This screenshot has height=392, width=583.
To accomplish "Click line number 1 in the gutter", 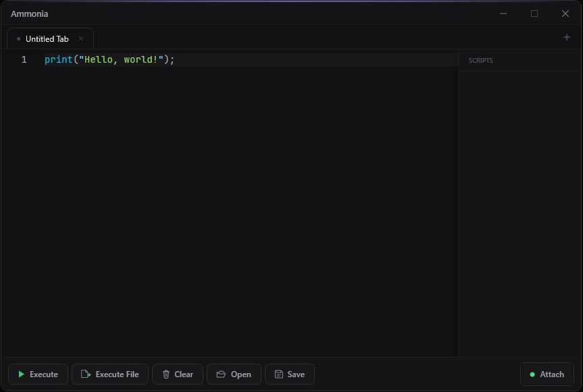I will (x=24, y=60).
